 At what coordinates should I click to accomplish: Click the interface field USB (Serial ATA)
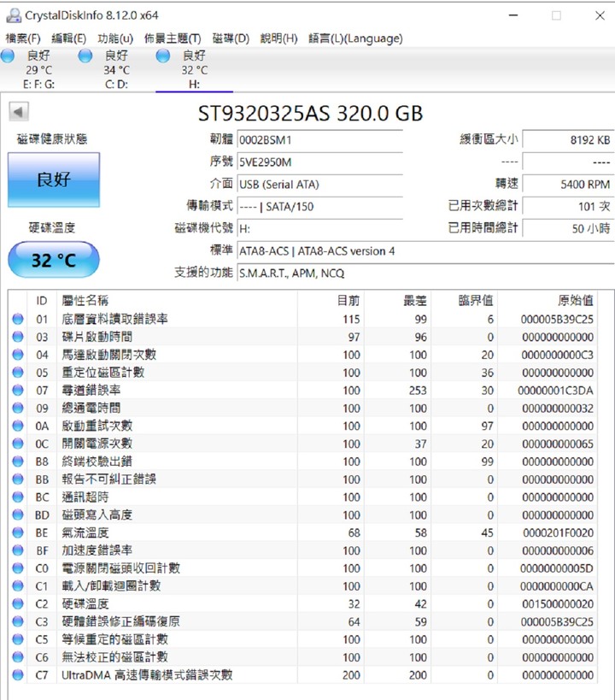coord(320,185)
